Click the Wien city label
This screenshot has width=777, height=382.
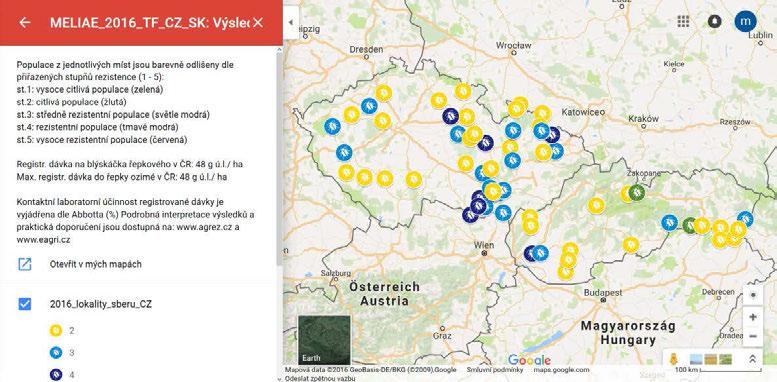tap(484, 245)
